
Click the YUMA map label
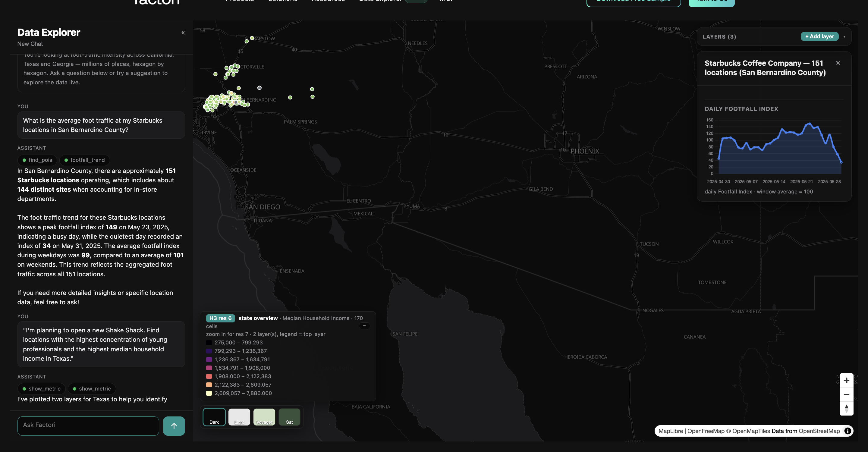pyautogui.click(x=413, y=206)
